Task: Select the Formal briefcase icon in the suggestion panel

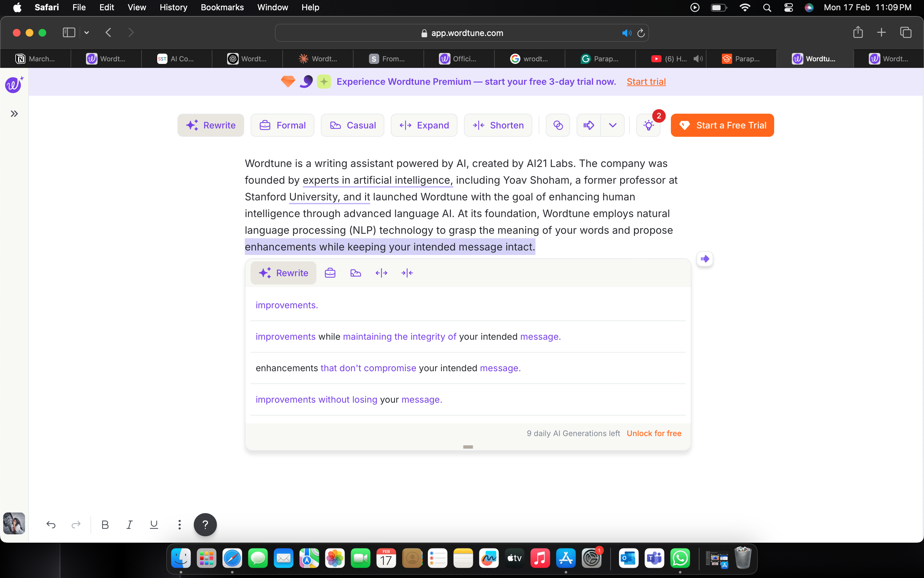Action: (330, 273)
